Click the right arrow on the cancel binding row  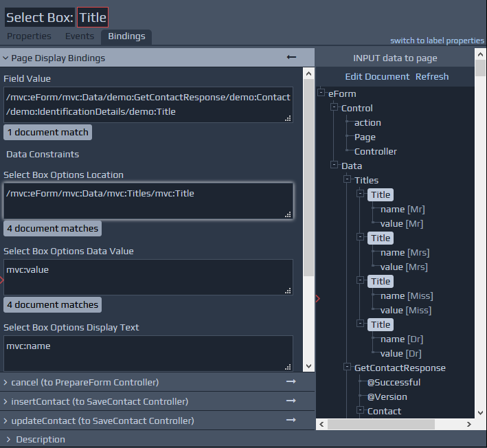(x=291, y=381)
